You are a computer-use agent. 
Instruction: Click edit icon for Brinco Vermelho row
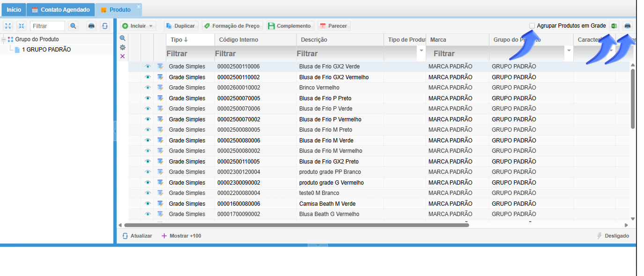click(x=160, y=88)
